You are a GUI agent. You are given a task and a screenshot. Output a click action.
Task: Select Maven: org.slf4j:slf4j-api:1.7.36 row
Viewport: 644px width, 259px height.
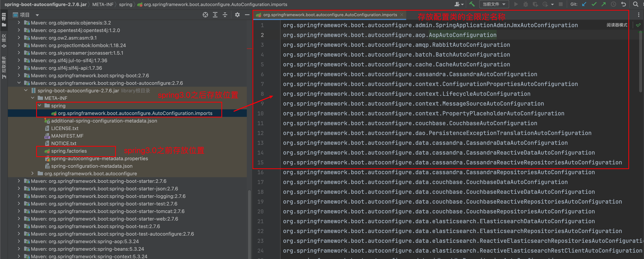coord(127,68)
